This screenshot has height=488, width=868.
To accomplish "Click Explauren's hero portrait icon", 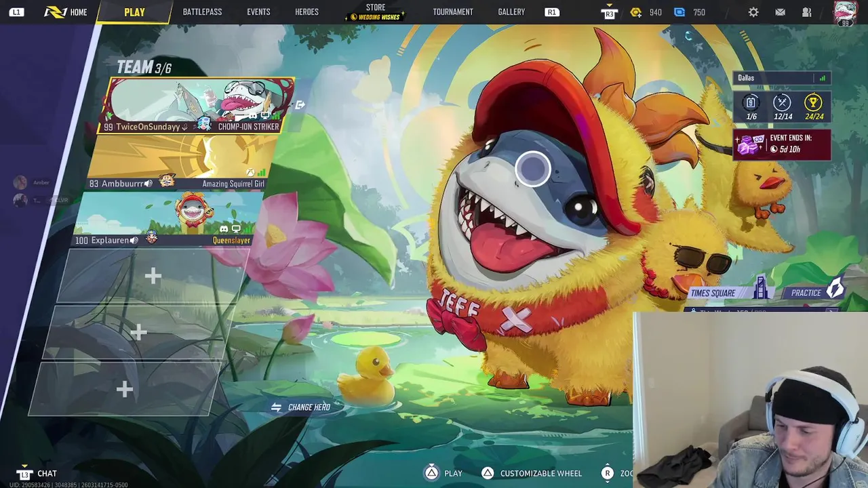I will click(x=151, y=238).
